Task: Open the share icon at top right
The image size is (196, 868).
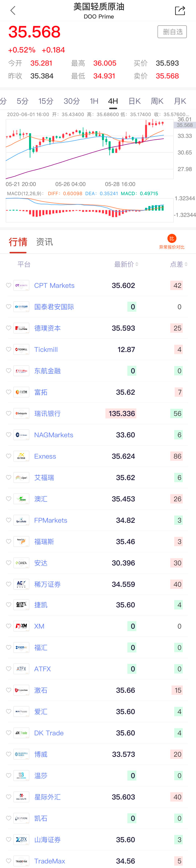Action: [180, 10]
